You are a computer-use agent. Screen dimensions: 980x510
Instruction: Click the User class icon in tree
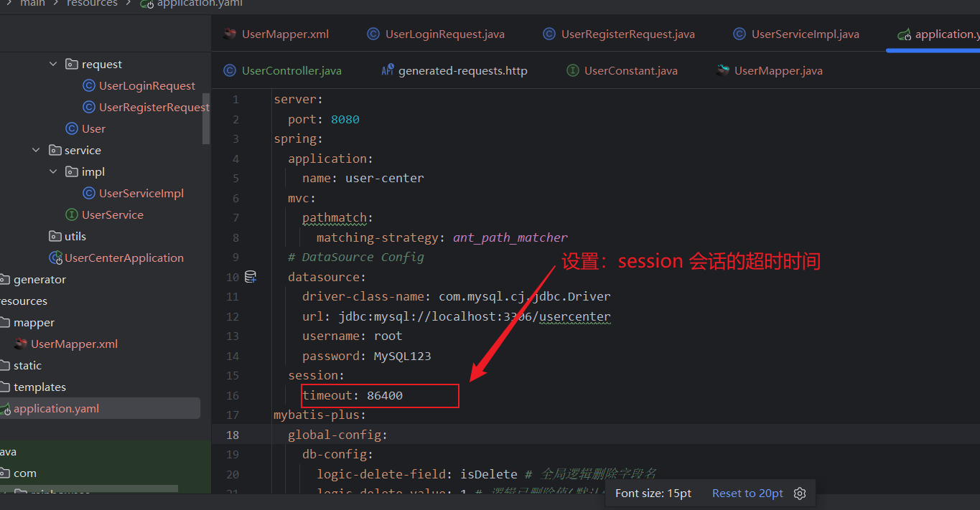tap(72, 128)
